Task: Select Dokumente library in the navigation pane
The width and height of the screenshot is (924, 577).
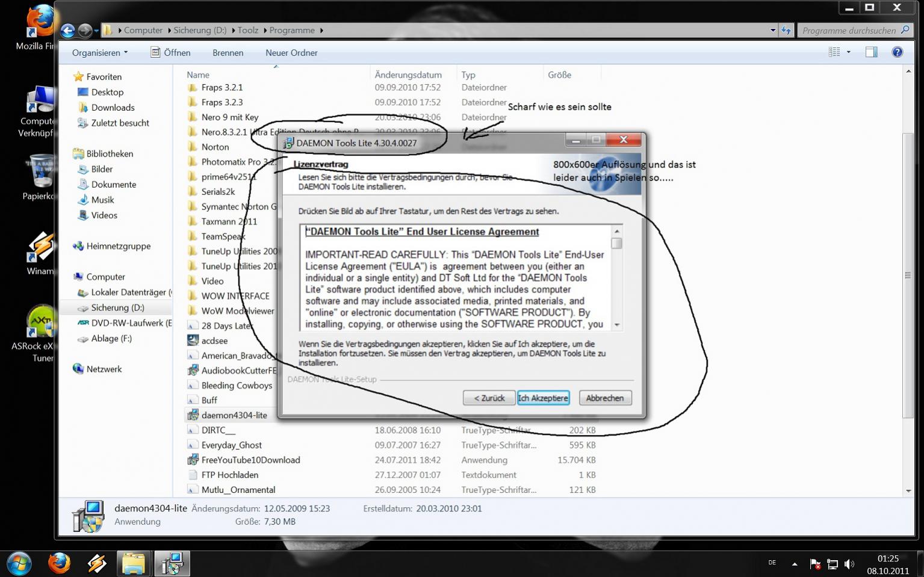Action: pyautogui.click(x=113, y=185)
